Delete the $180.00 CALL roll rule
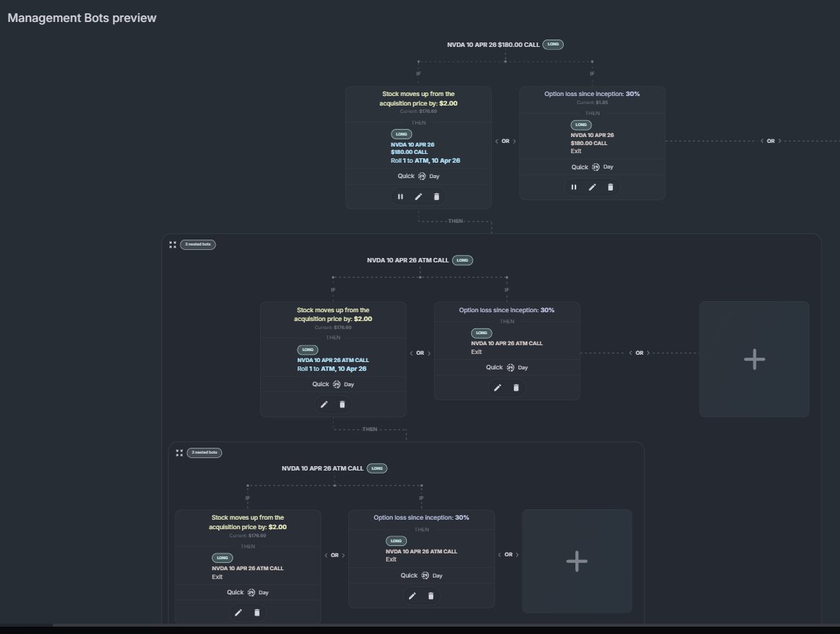This screenshot has height=634, width=840. [436, 196]
